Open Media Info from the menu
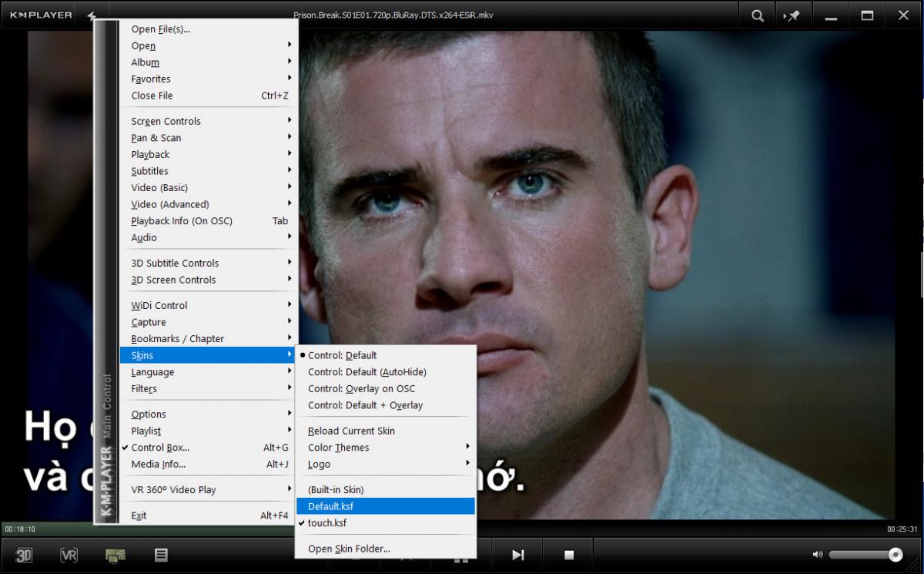 coord(156,464)
